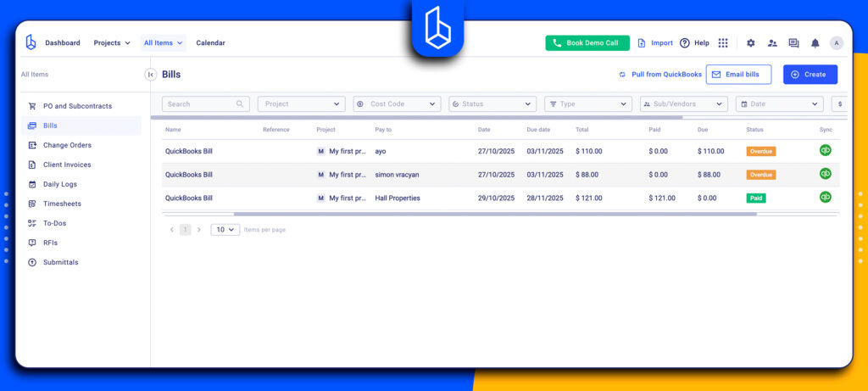Screen dimensions: 868x391
Task: Open settings via the gear icon
Action: (751, 42)
